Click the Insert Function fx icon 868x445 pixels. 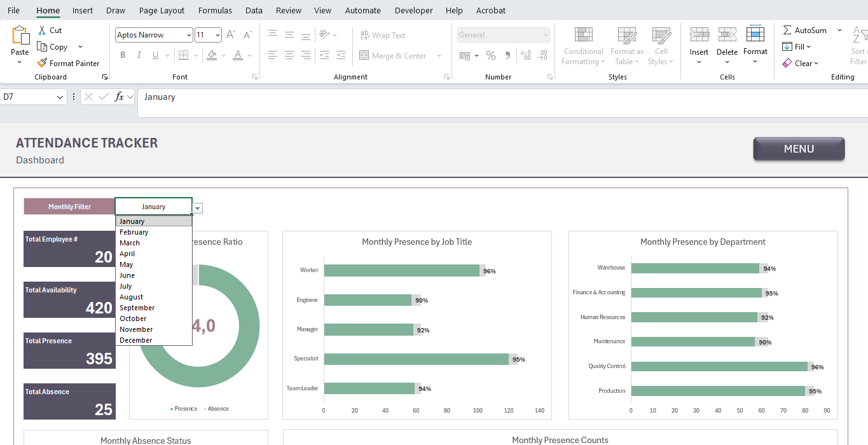(x=119, y=97)
